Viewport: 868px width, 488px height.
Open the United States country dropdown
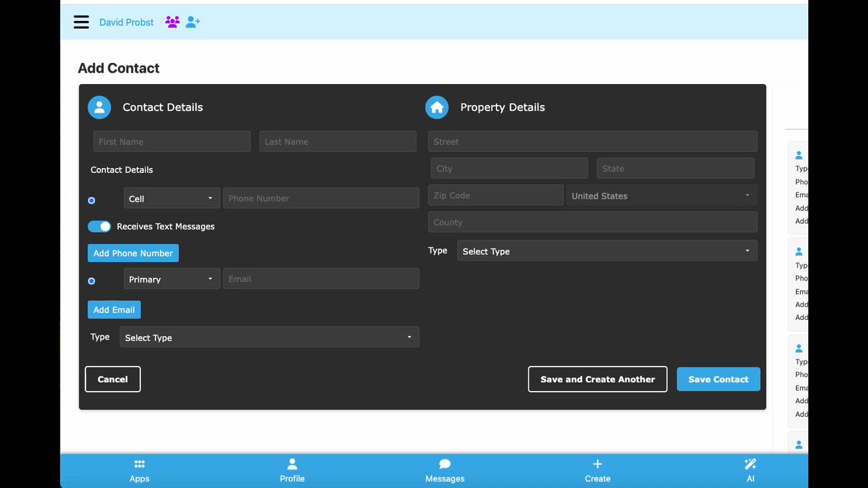point(662,195)
